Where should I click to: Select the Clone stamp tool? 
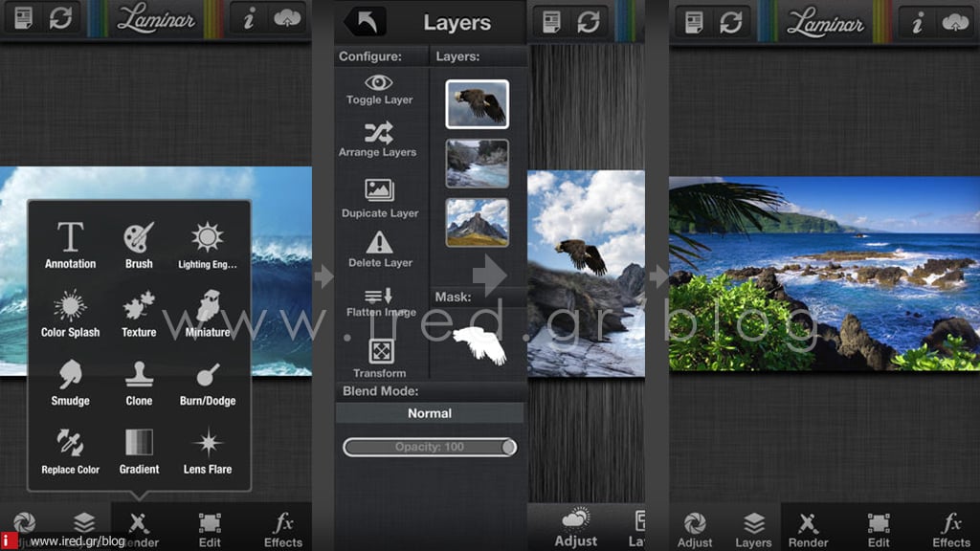click(139, 381)
